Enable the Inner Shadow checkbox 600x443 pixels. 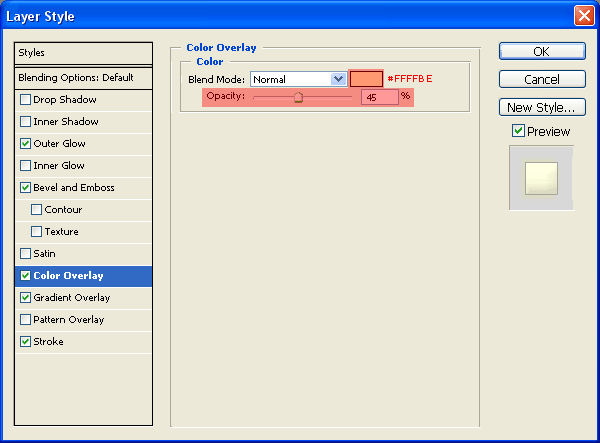point(25,122)
